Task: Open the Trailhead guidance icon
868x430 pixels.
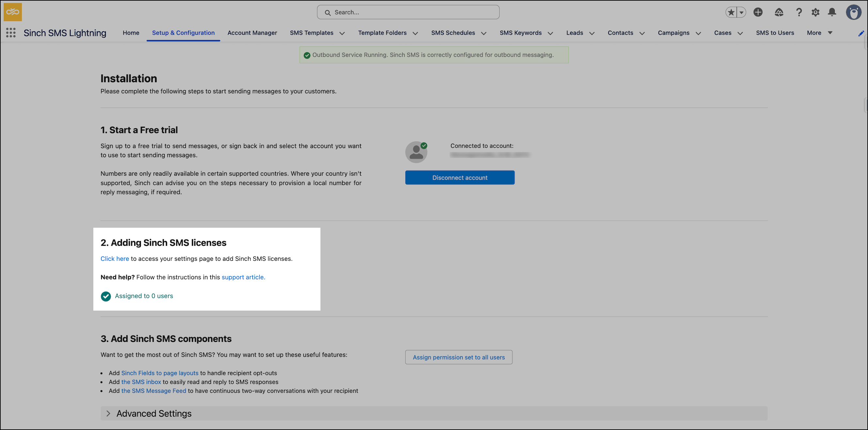Action: click(779, 12)
